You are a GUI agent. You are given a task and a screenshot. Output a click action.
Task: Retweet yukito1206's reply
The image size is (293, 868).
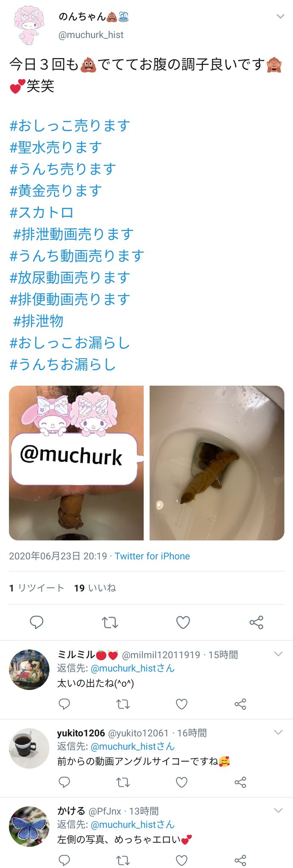[123, 782]
